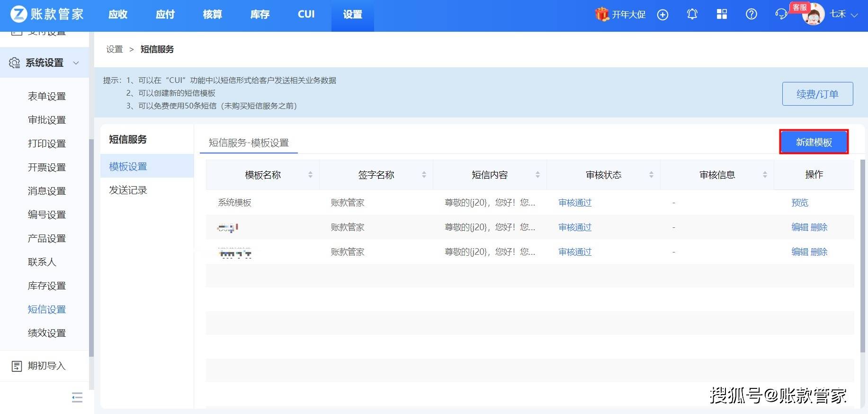Open 表单设置 in the sidebar

[47, 96]
